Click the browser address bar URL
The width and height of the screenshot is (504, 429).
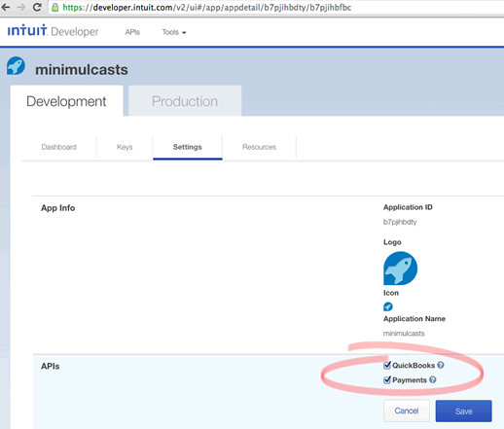click(207, 8)
